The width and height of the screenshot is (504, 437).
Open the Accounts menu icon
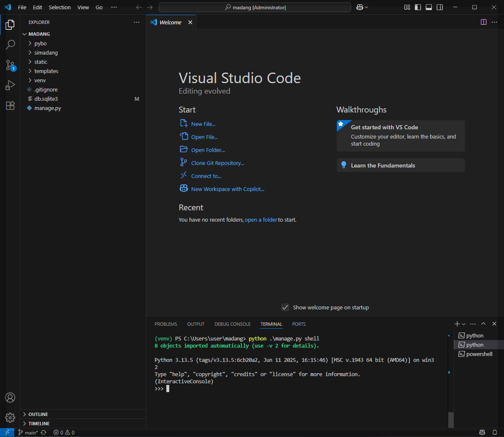click(x=10, y=398)
